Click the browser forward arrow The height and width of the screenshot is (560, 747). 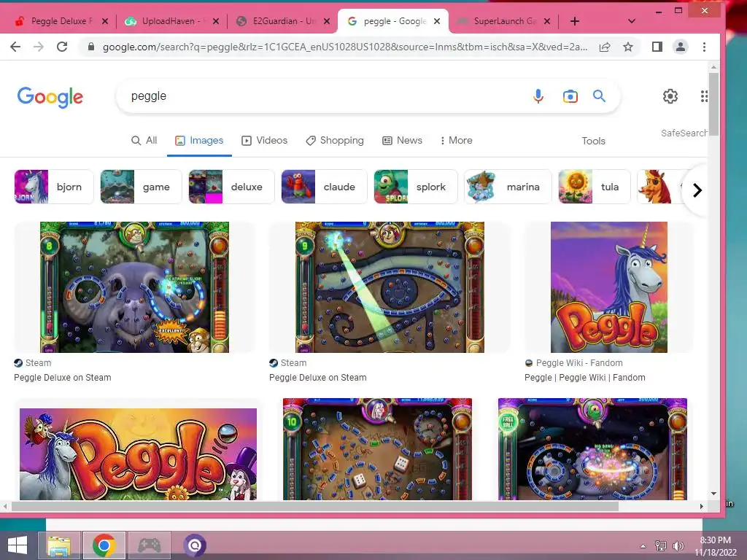pyautogui.click(x=39, y=47)
